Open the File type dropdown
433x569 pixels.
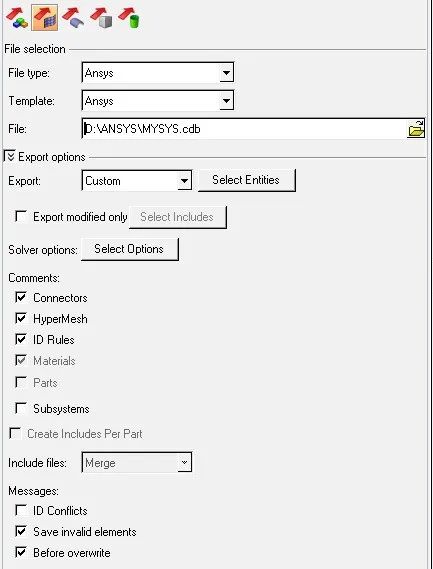(158, 73)
